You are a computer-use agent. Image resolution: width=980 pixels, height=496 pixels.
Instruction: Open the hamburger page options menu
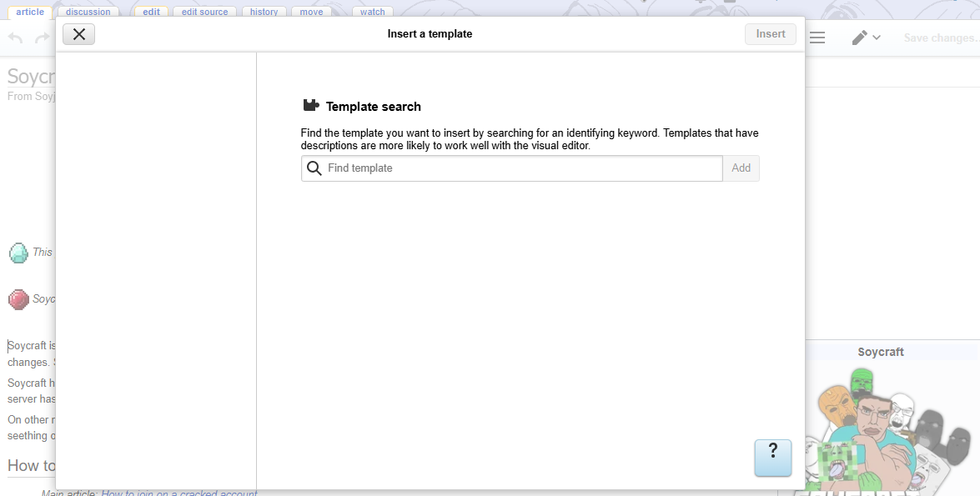point(817,38)
